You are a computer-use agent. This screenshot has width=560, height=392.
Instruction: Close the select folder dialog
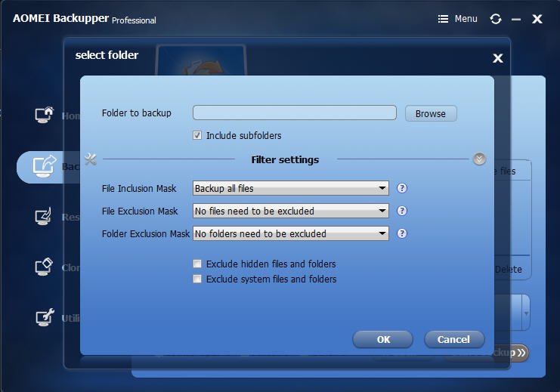point(498,58)
